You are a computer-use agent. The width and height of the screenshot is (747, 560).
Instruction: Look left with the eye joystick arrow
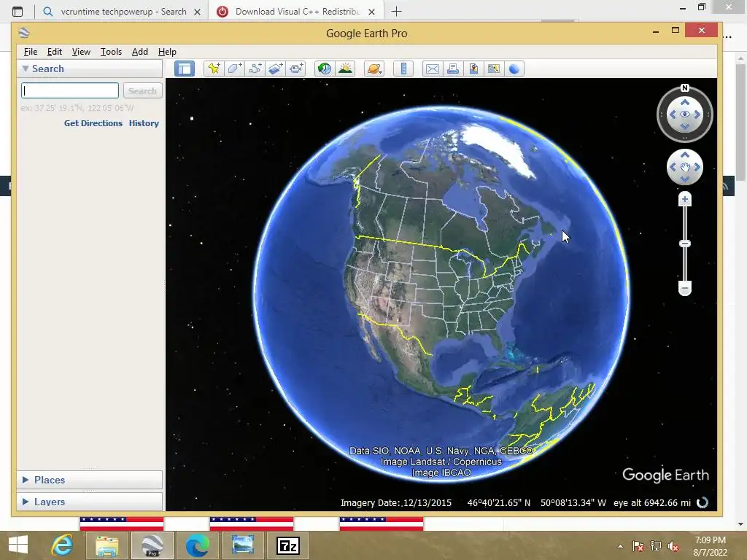672,114
